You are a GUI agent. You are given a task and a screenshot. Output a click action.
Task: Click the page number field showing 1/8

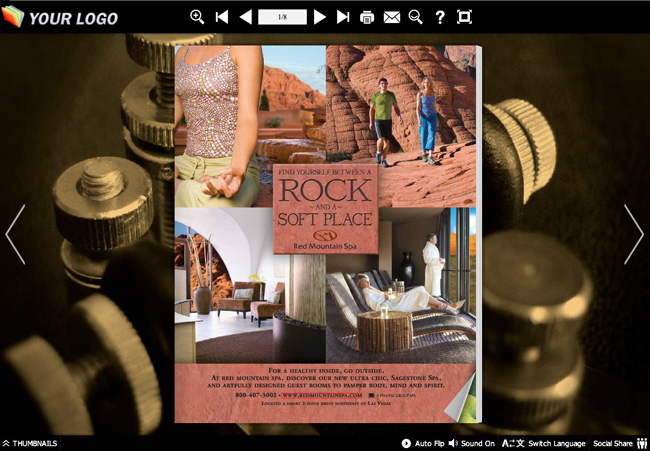click(x=282, y=17)
